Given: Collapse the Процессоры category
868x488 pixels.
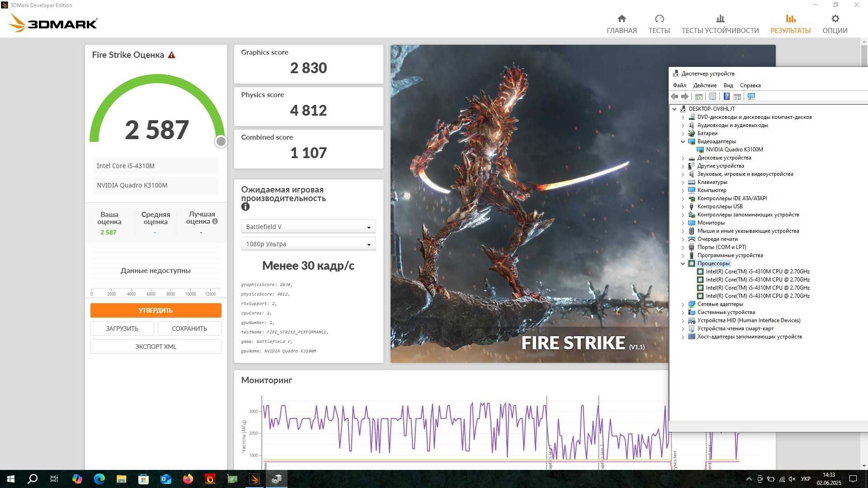Looking at the screenshot, I should 683,263.
